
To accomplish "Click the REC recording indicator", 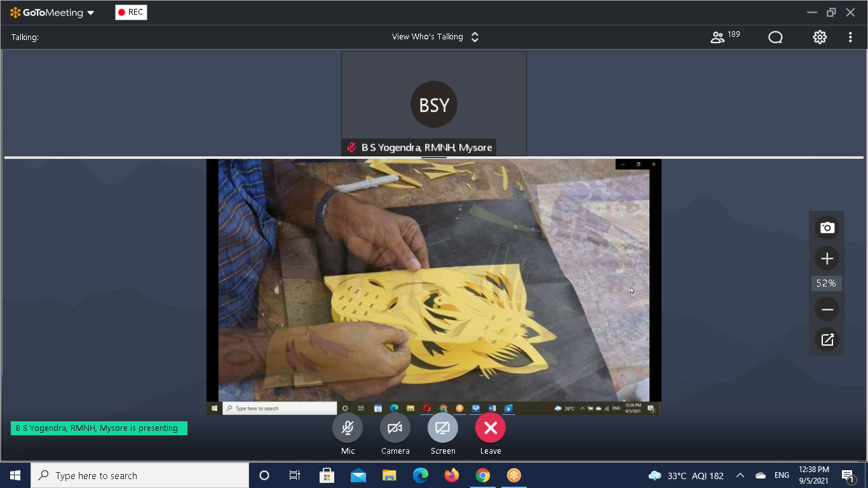I will click(x=131, y=12).
